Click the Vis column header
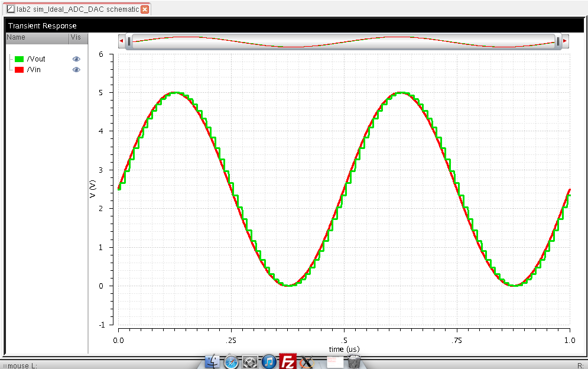This screenshot has height=369, width=588. [76, 37]
